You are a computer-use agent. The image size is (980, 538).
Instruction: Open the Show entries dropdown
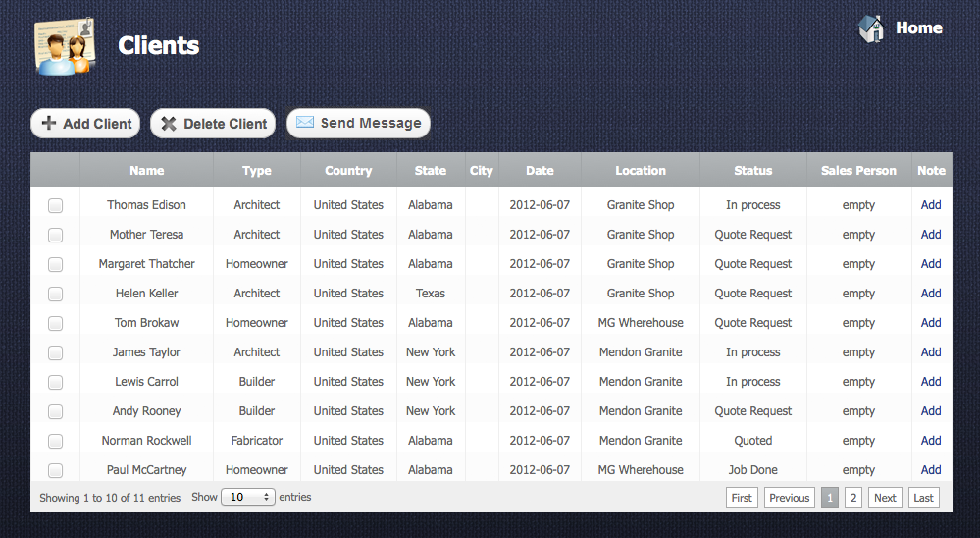point(248,498)
